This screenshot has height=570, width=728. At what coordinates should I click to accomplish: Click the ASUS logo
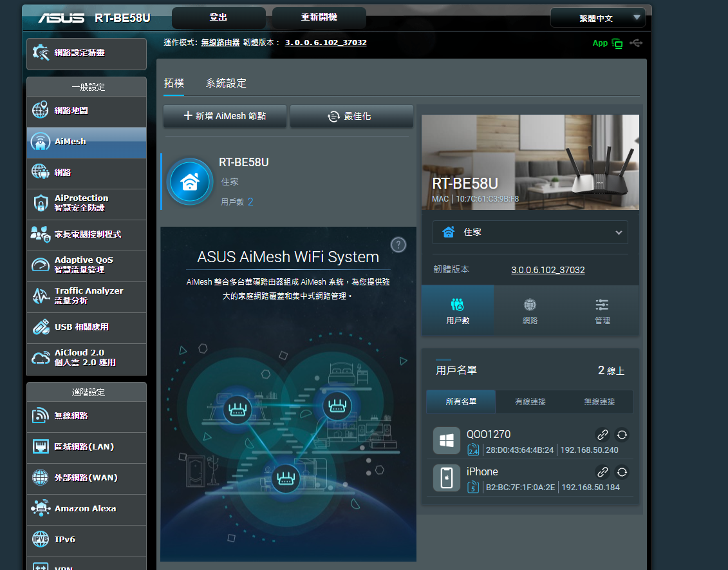pos(62,18)
